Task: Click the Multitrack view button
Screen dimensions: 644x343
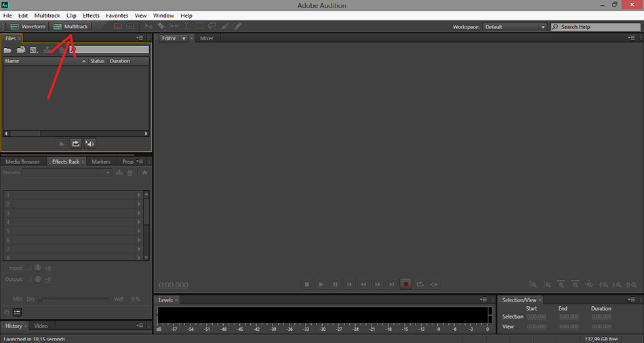Action: tap(71, 26)
